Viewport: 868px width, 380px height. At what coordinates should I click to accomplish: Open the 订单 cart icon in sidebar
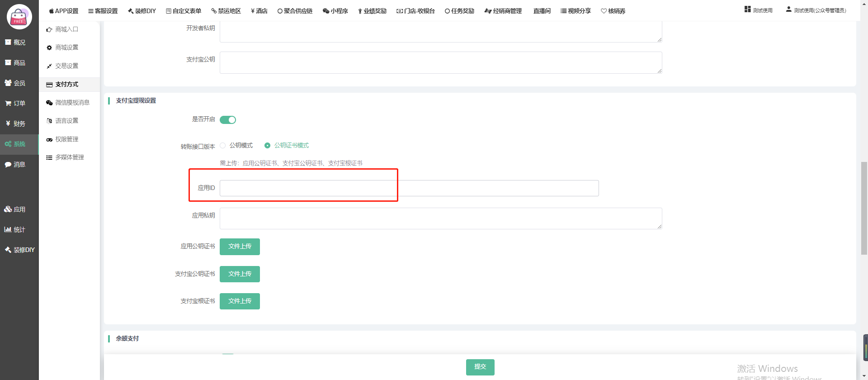pyautogui.click(x=8, y=104)
